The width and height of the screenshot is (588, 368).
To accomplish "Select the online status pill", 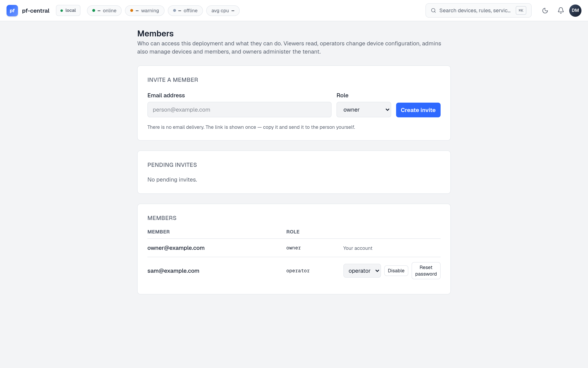I will [104, 10].
